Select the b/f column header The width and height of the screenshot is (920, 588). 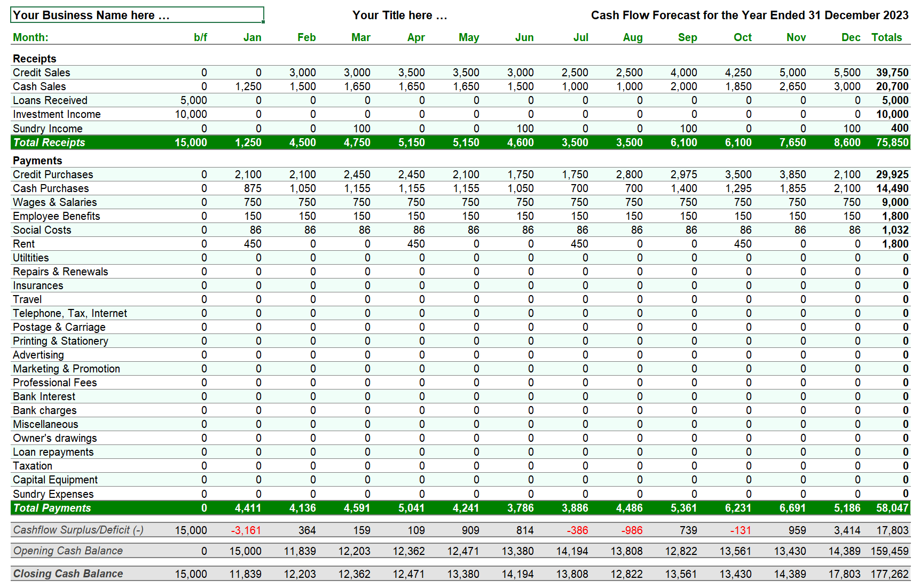(200, 37)
